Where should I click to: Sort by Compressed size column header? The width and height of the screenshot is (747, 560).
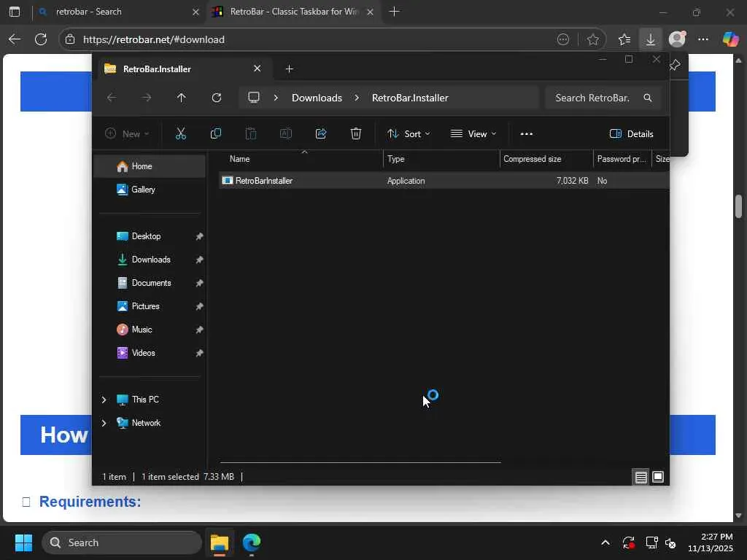click(546, 159)
